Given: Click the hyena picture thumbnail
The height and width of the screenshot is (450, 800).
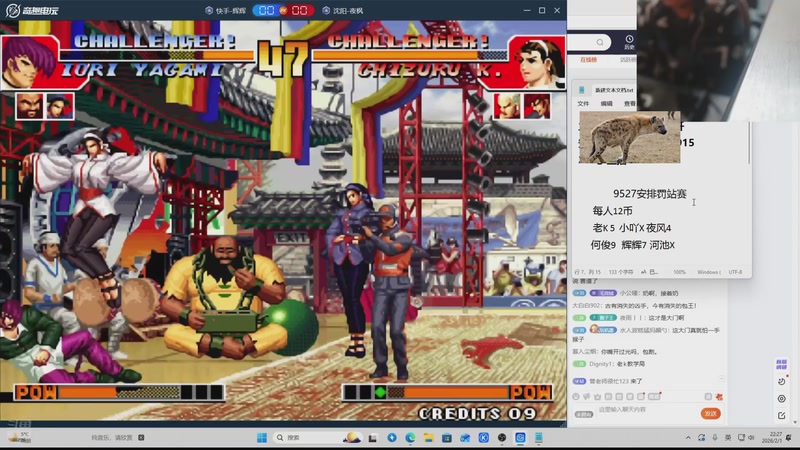Looking at the screenshot, I should (x=630, y=137).
